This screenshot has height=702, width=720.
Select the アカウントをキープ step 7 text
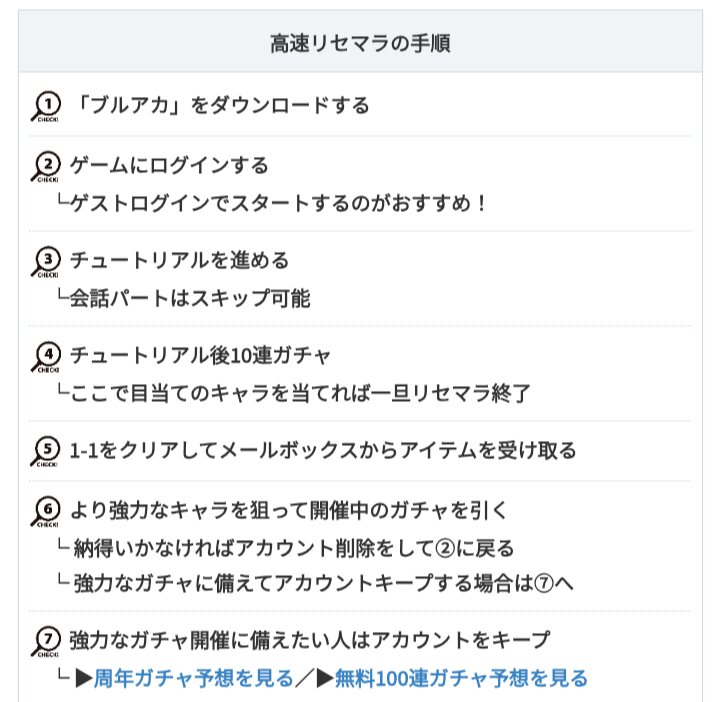click(310, 639)
